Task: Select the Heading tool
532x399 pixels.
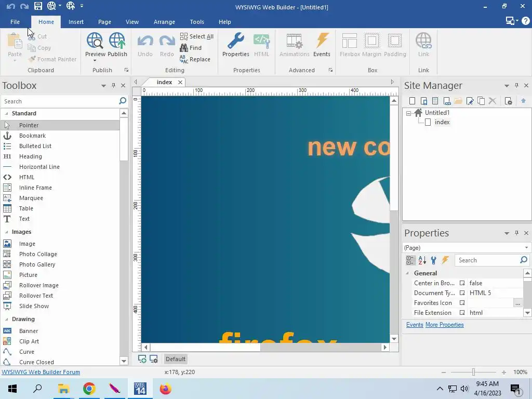Action: (x=60, y=156)
